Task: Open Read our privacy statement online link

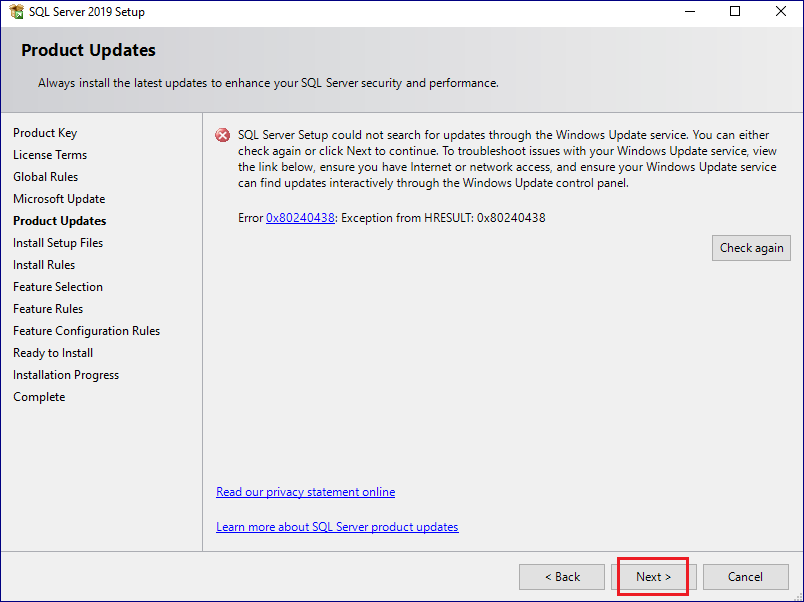Action: point(306,492)
